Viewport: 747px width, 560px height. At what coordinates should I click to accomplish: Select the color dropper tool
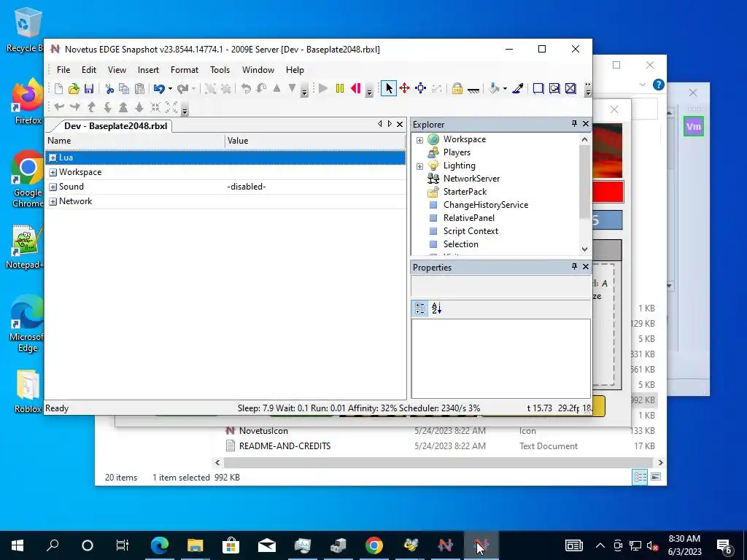(518, 88)
